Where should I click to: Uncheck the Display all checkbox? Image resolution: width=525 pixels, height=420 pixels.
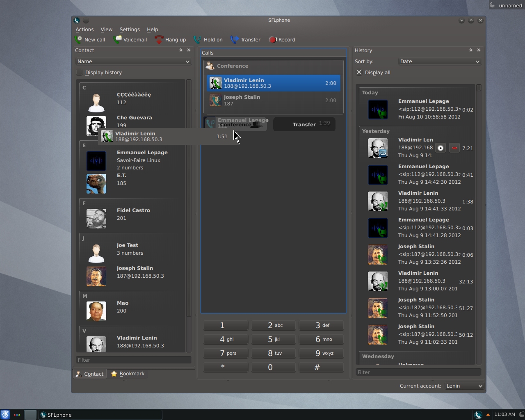click(359, 72)
